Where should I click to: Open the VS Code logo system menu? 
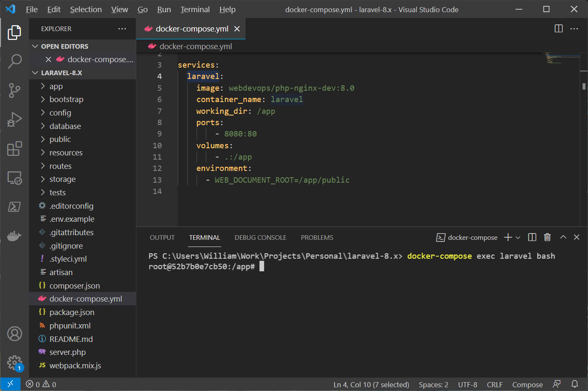point(10,9)
